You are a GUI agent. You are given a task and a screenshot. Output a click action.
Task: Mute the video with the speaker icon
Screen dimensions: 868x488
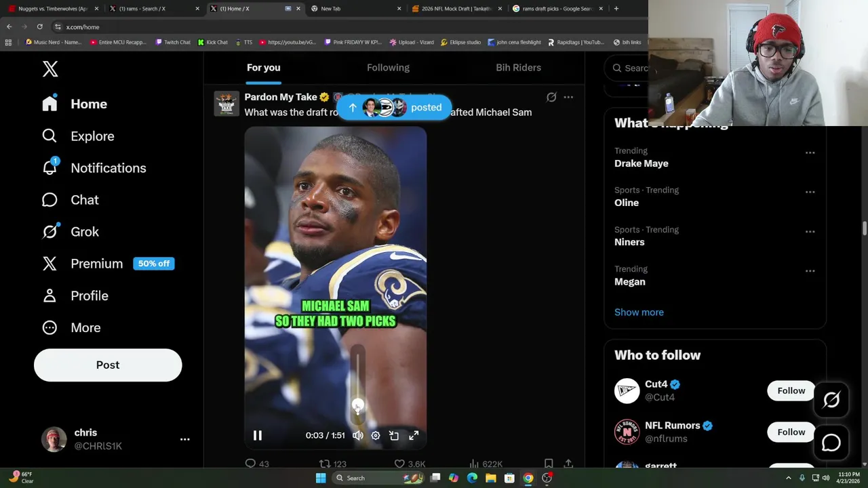coord(357,435)
